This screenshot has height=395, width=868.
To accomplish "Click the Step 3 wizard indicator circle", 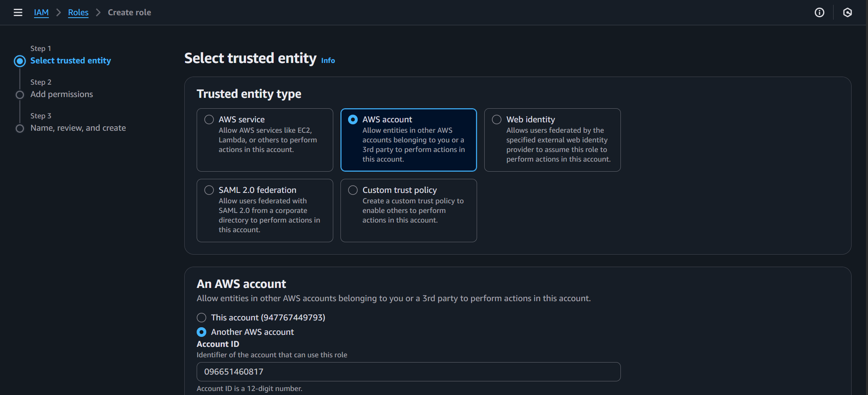I will coord(20,128).
